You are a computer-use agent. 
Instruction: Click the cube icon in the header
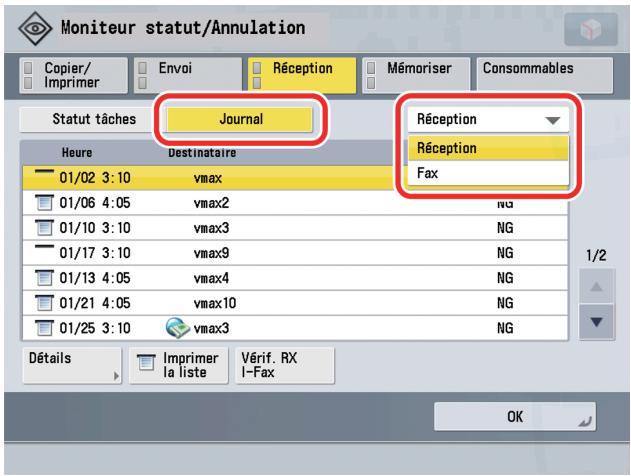[590, 29]
